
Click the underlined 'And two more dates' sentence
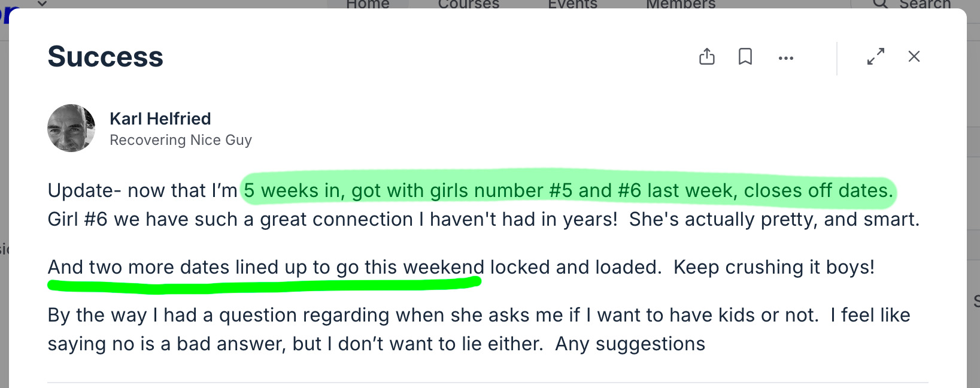click(x=266, y=267)
